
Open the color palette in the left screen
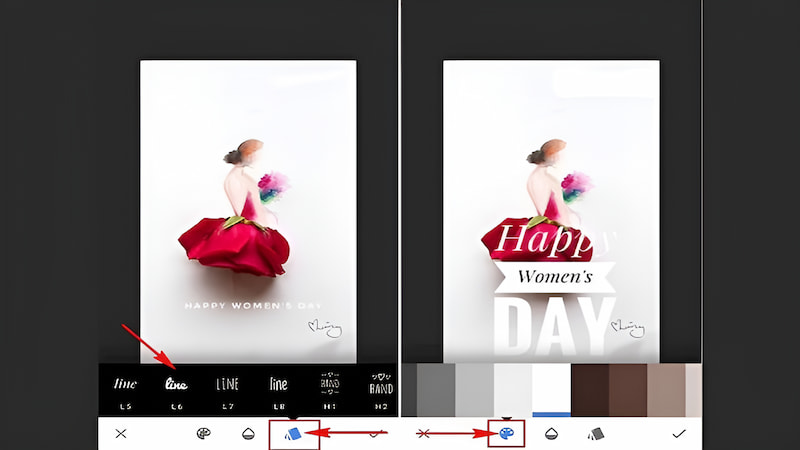tap(204, 434)
